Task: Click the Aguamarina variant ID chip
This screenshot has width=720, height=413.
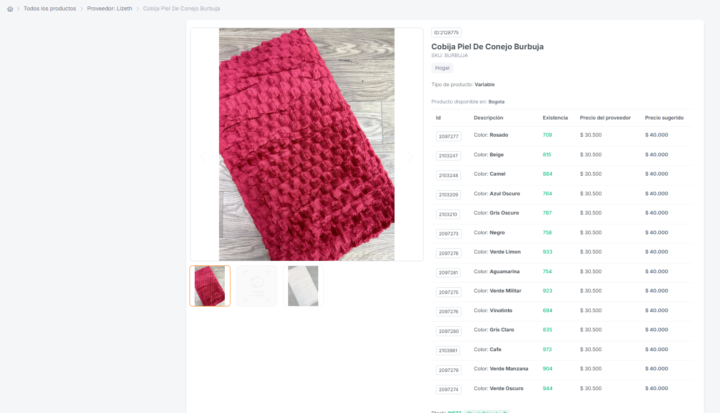Action: click(x=448, y=272)
